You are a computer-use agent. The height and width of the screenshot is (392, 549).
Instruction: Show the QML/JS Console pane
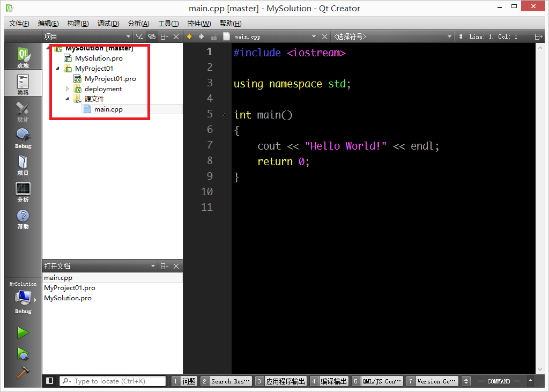click(x=377, y=381)
